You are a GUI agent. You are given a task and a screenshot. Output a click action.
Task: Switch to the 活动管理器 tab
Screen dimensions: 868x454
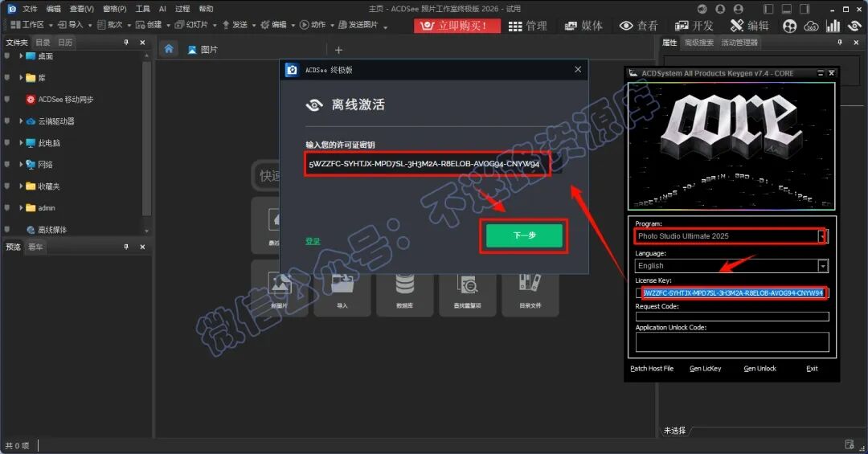[x=739, y=43]
